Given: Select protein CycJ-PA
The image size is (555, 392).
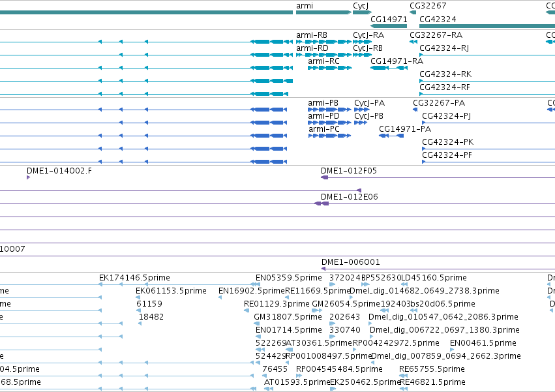Looking at the screenshot, I should [369, 103].
